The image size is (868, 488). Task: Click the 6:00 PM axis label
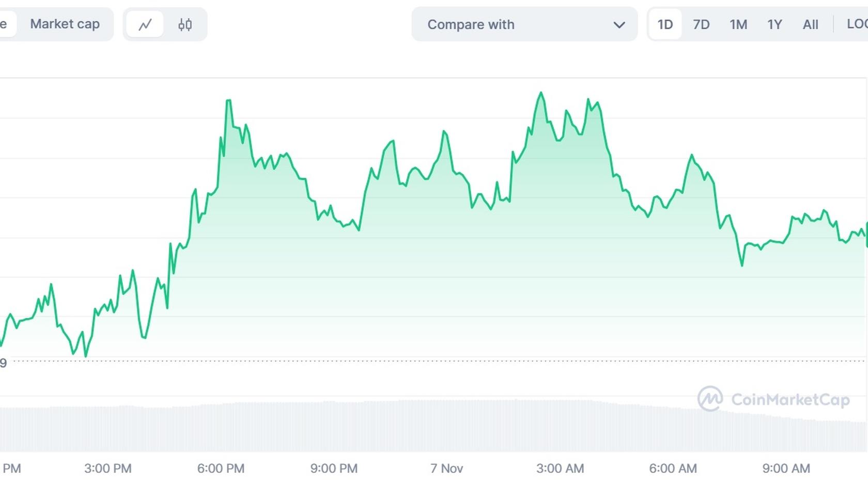(x=221, y=468)
